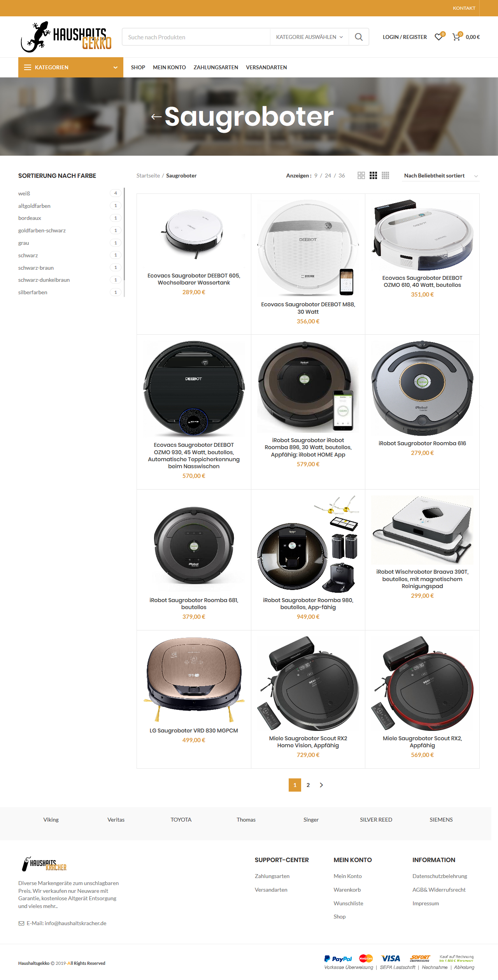Open the wishlist heart icon

click(x=439, y=37)
